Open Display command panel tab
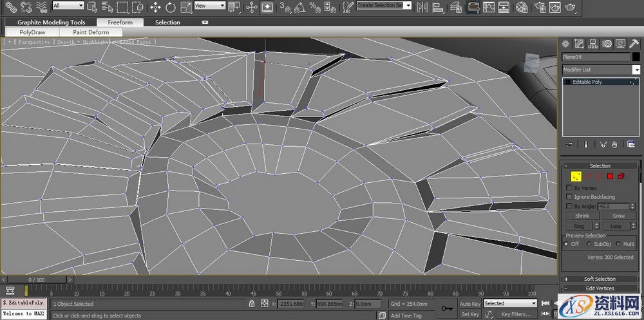 click(x=620, y=44)
